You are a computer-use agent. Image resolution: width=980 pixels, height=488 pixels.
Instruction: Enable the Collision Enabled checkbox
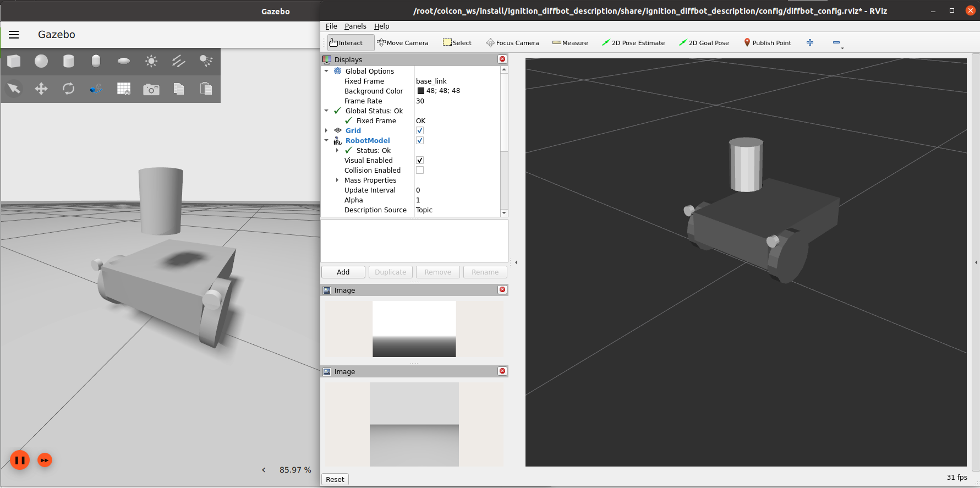[x=420, y=171]
